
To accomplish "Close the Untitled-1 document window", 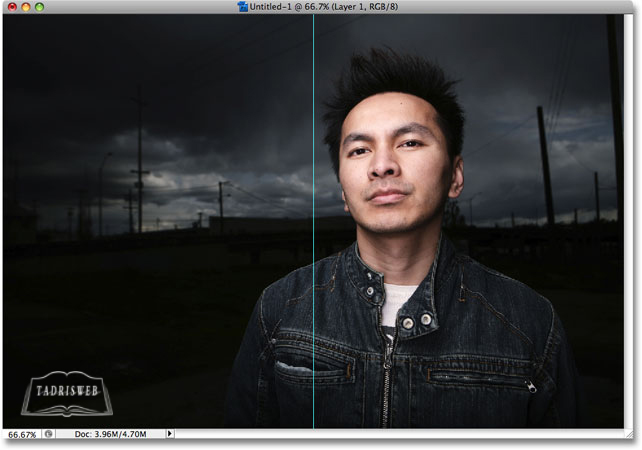I will pyautogui.click(x=10, y=7).
